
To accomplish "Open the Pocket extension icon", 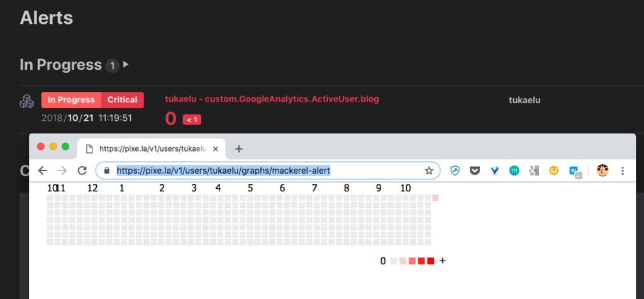I will tap(475, 171).
